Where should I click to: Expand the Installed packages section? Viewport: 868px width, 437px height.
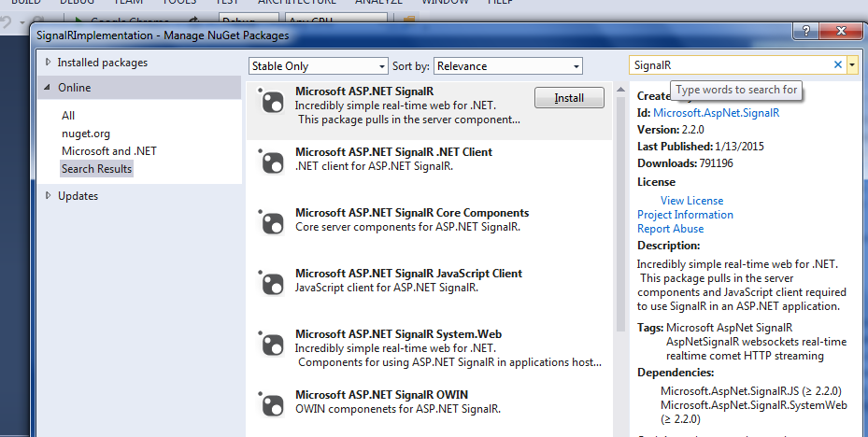tap(49, 63)
